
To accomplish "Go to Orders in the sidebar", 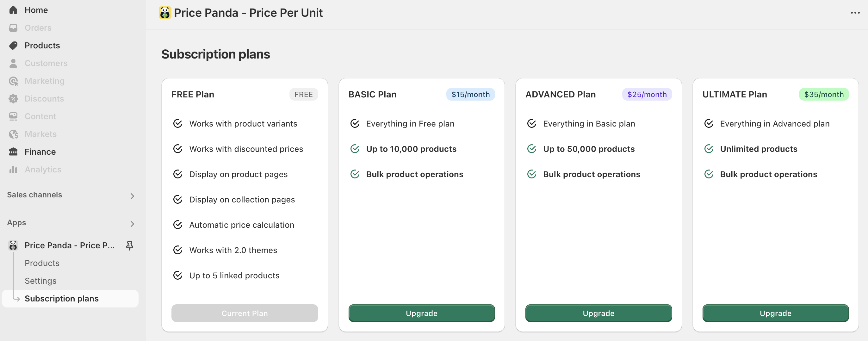I will pos(70,28).
